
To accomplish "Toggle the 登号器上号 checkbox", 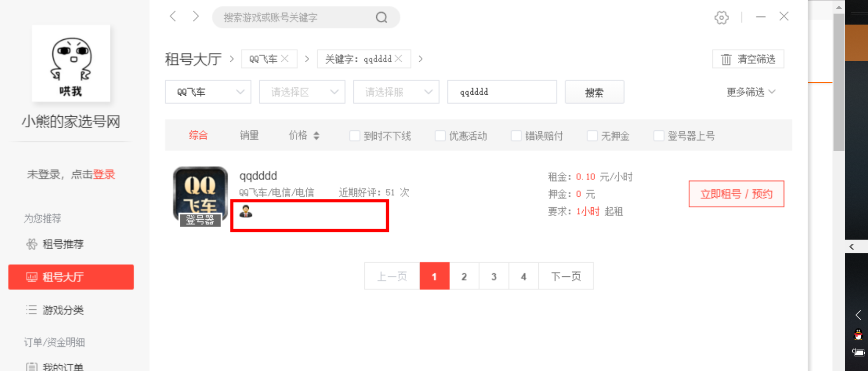I will (659, 136).
